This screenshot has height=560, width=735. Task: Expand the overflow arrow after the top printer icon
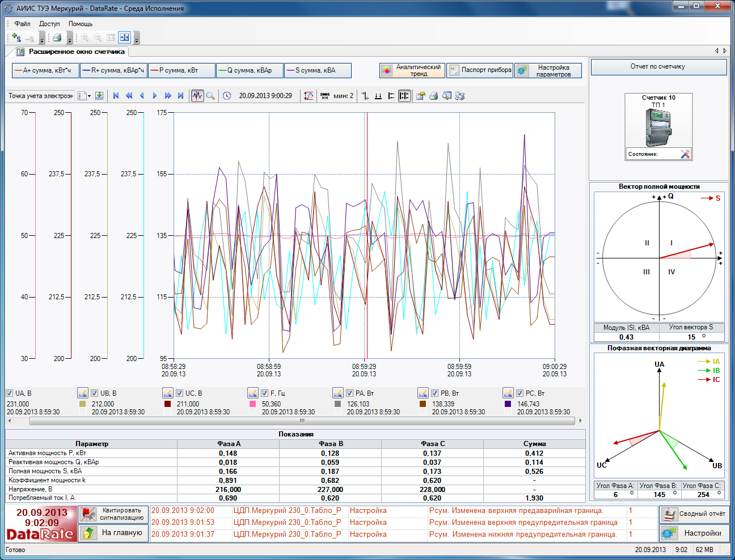[70, 39]
